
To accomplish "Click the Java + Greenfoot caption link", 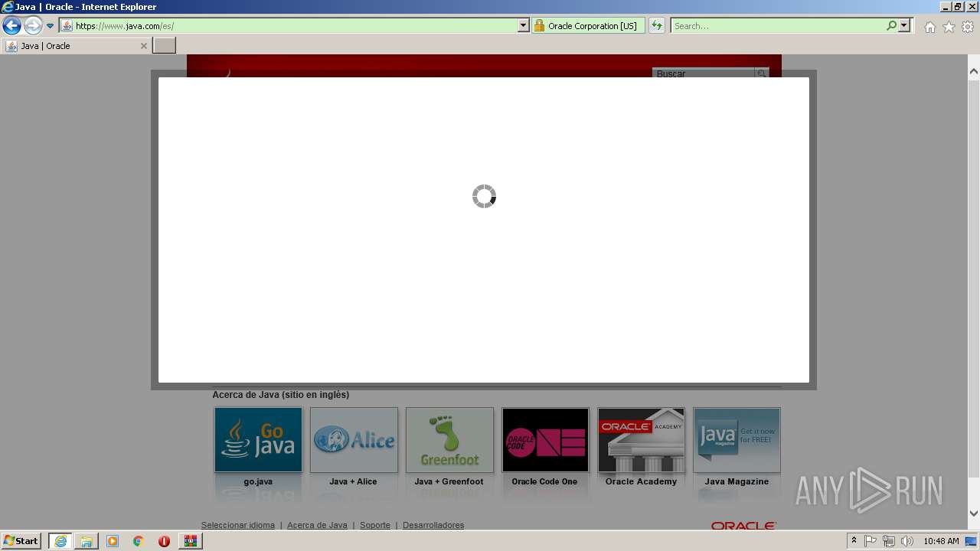I will (x=449, y=481).
